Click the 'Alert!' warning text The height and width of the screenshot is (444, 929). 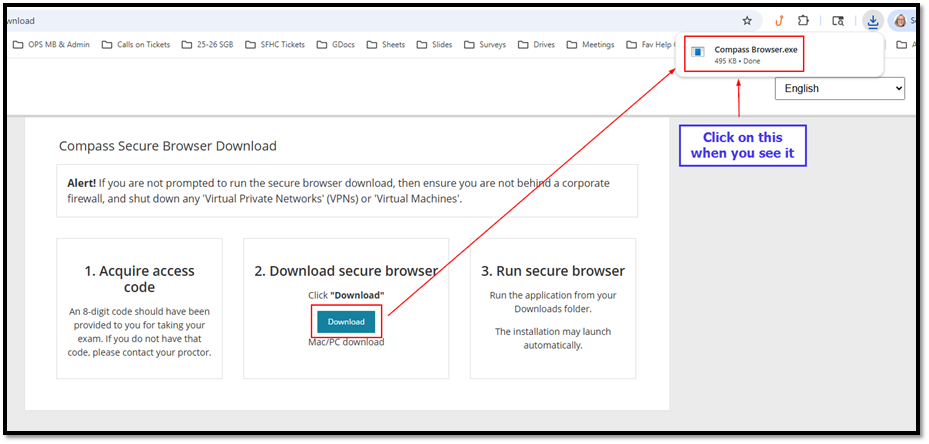(x=82, y=183)
